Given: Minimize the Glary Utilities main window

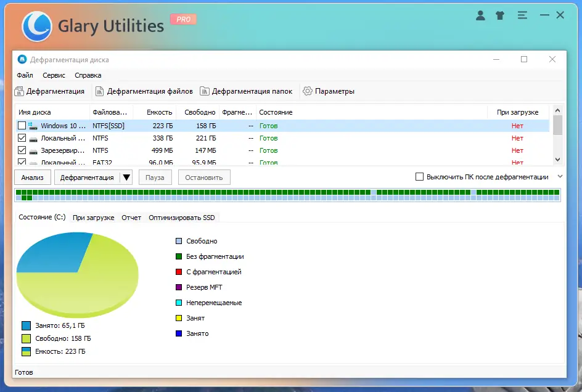Looking at the screenshot, I should point(544,15).
